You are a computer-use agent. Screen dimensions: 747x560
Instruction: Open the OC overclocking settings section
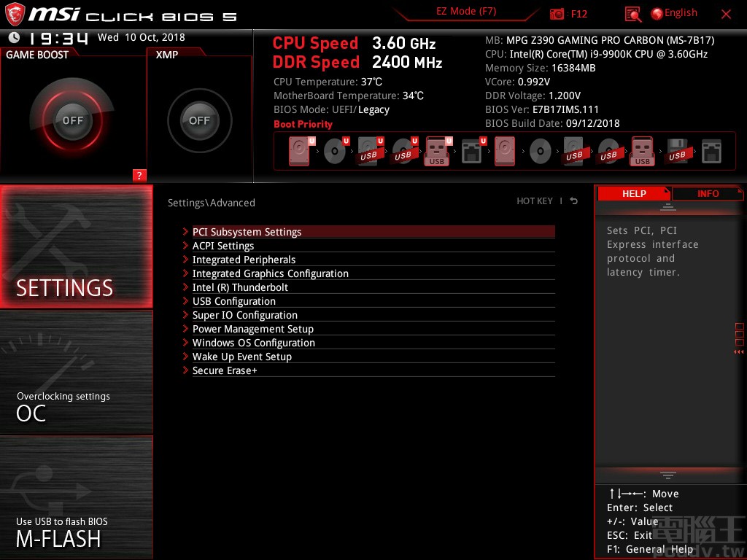(76, 372)
